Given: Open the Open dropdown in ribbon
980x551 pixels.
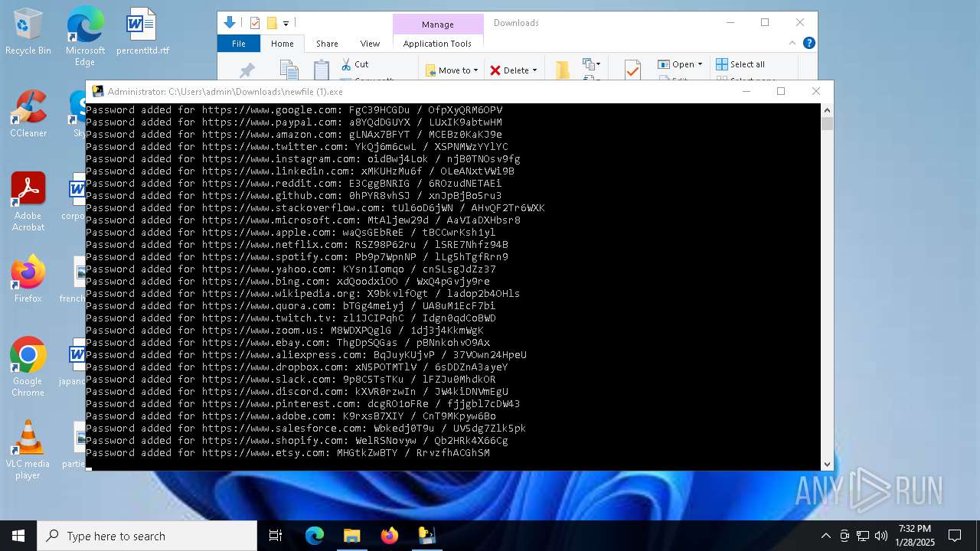Looking at the screenshot, I should 680,64.
